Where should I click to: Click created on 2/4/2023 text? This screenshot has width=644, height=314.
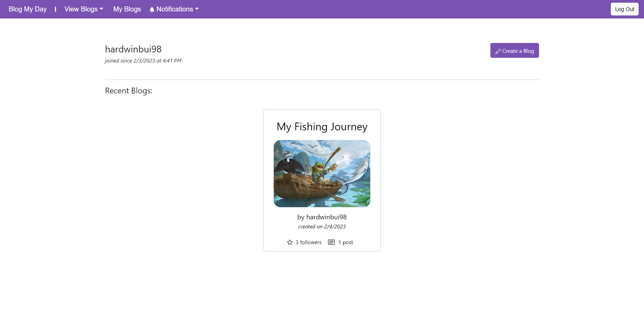point(322,226)
